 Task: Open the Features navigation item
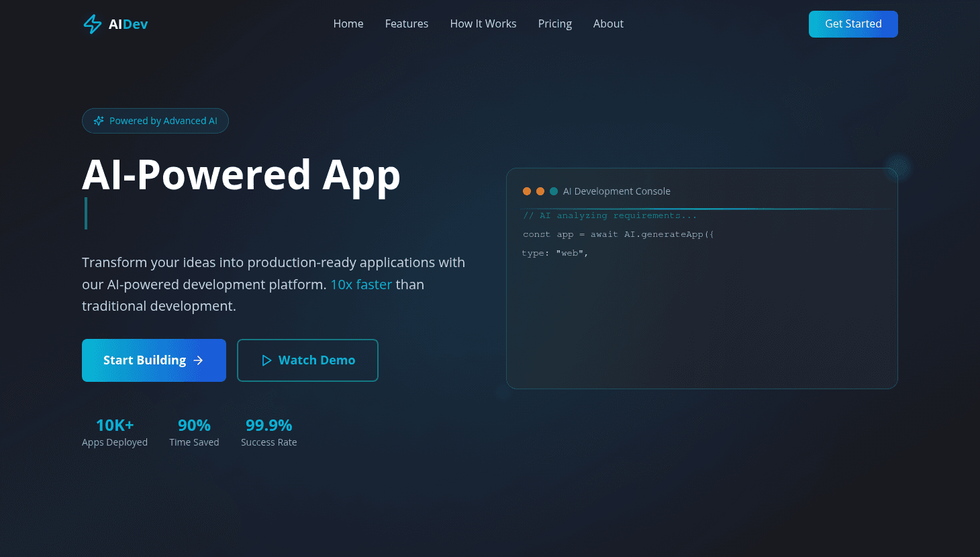pyautogui.click(x=406, y=23)
